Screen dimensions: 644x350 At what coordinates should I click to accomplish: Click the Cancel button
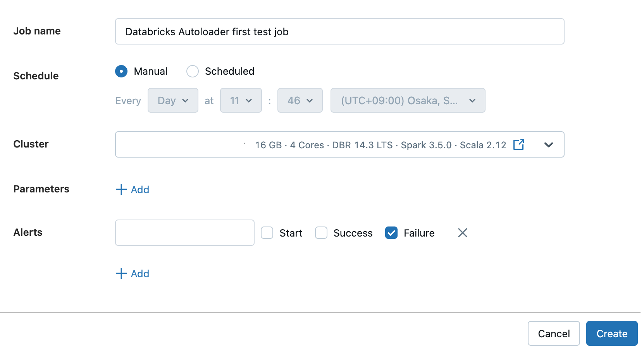click(x=554, y=333)
